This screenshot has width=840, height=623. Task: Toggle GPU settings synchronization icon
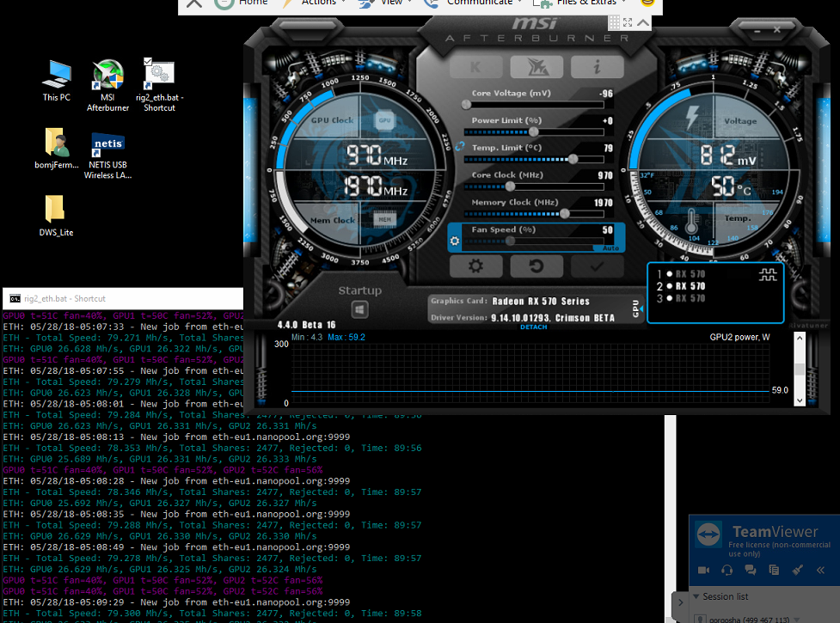pos(768,275)
